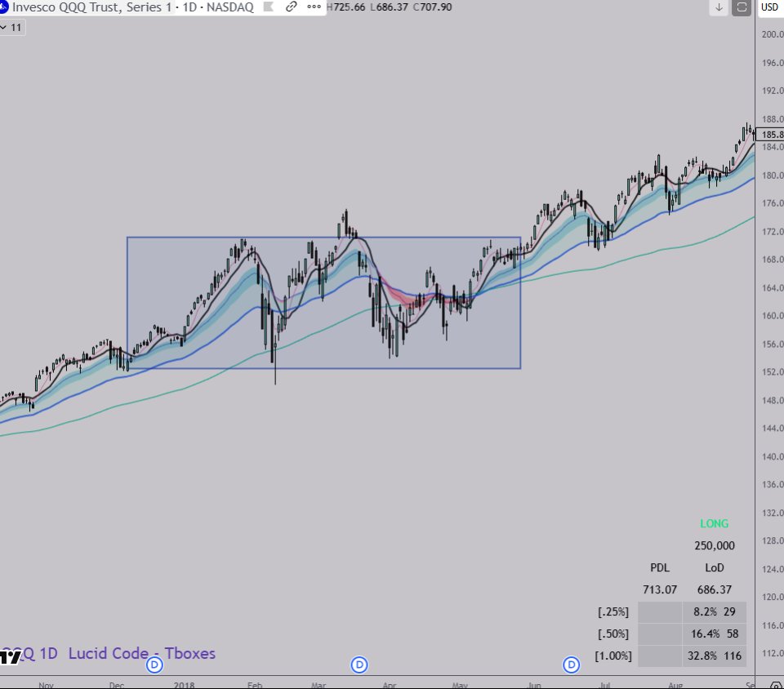Click the chain link icon in legend
This screenshot has height=689, width=784.
coord(291,7)
